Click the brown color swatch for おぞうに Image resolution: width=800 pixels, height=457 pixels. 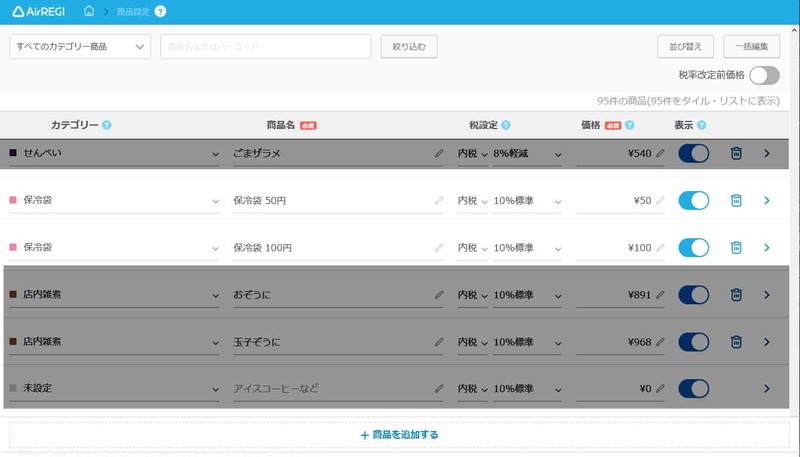click(13, 294)
